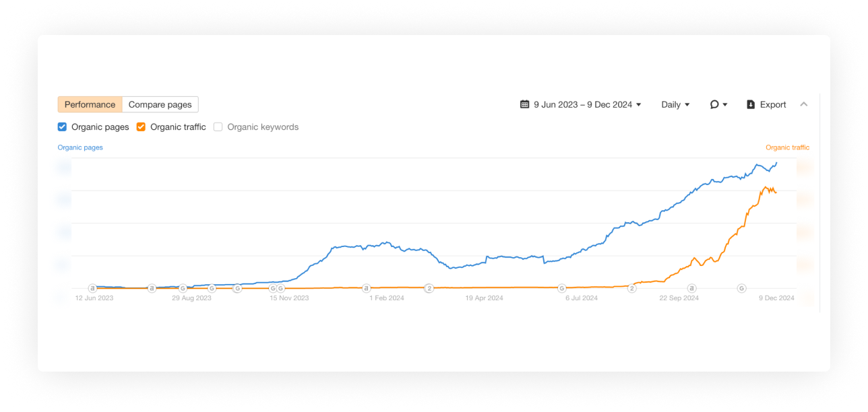Viewport: 868px width, 412px height.
Task: Open the Daily interval dropdown
Action: coord(675,104)
